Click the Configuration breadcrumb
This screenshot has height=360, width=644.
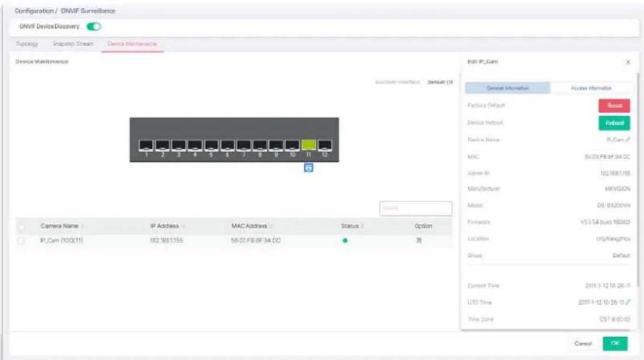(x=34, y=11)
